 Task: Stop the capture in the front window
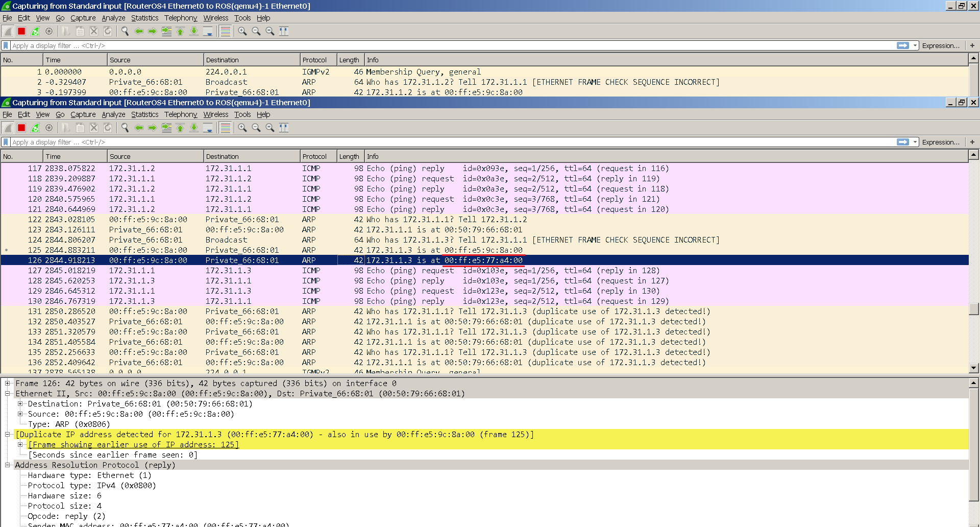point(21,128)
